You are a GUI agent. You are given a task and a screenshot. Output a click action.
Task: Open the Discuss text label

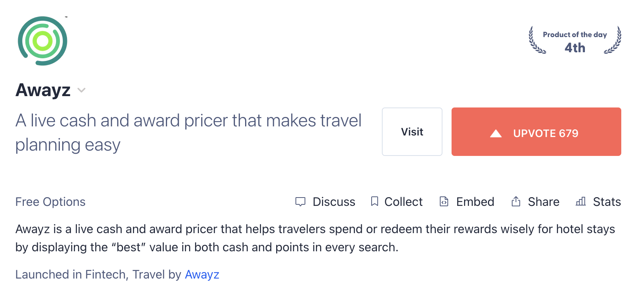334,202
